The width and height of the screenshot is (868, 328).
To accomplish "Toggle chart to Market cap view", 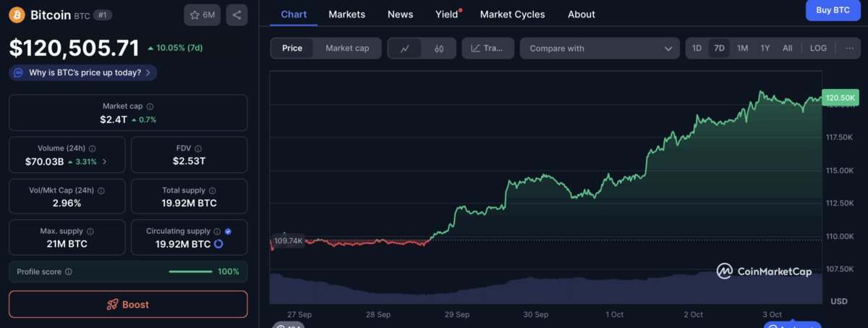I will [347, 49].
